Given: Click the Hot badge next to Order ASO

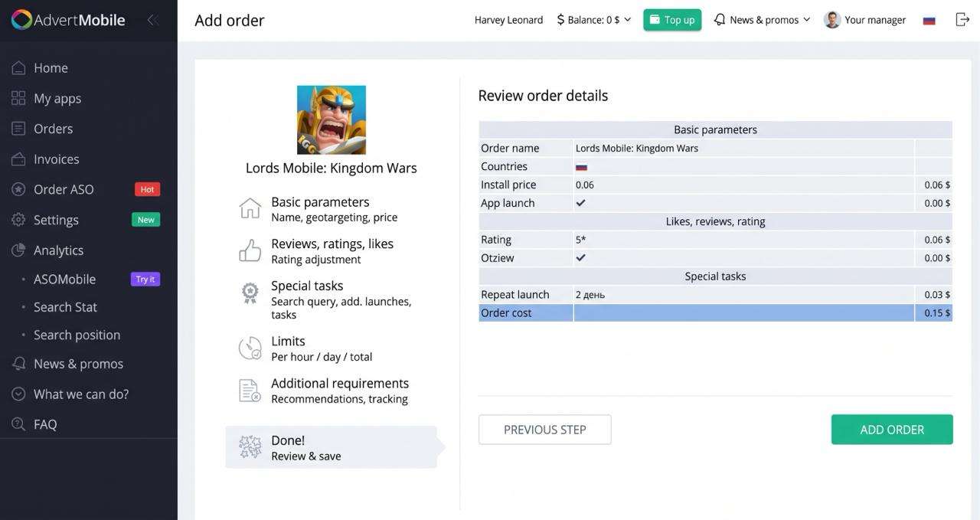Looking at the screenshot, I should coord(147,189).
